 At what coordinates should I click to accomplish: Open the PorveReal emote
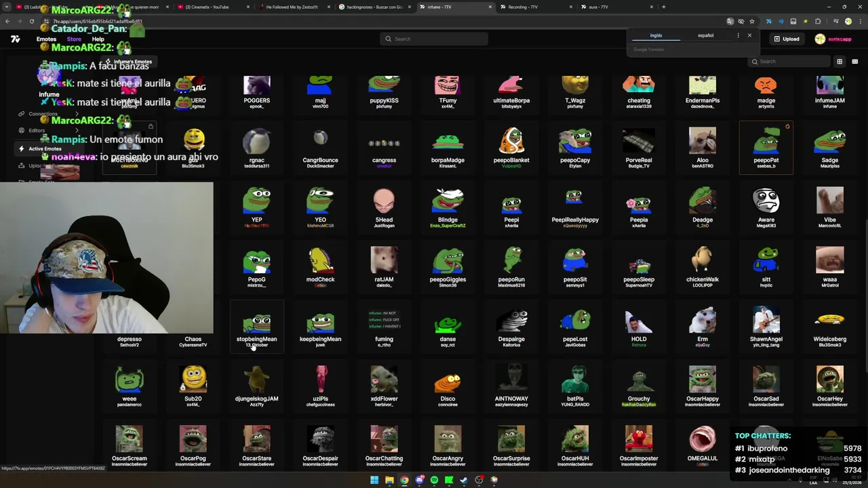(639, 148)
